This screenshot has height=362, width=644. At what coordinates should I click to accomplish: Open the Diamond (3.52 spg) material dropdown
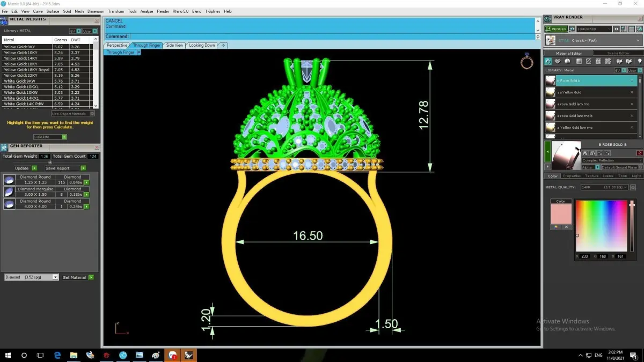(31, 277)
